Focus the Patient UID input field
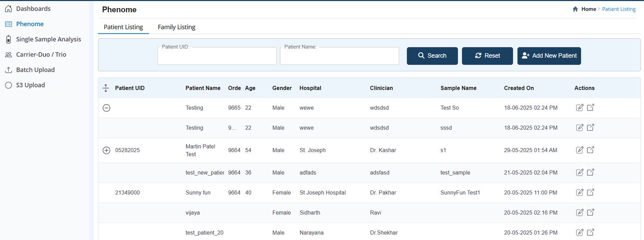The width and height of the screenshot is (644, 240). click(217, 56)
